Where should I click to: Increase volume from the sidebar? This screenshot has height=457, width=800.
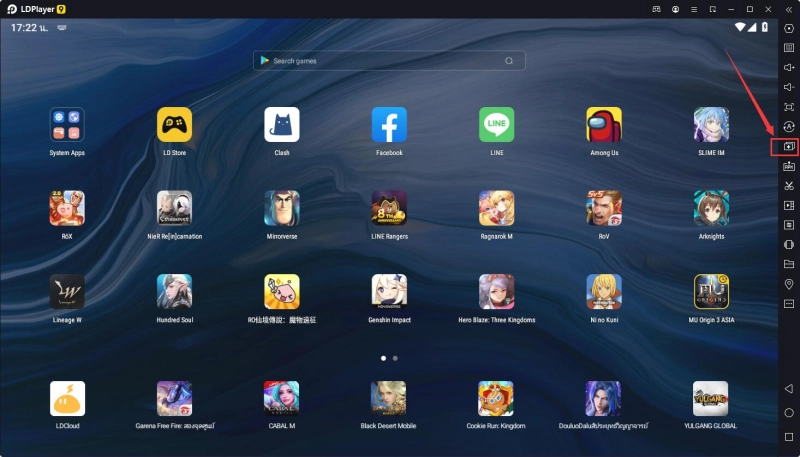pos(789,67)
